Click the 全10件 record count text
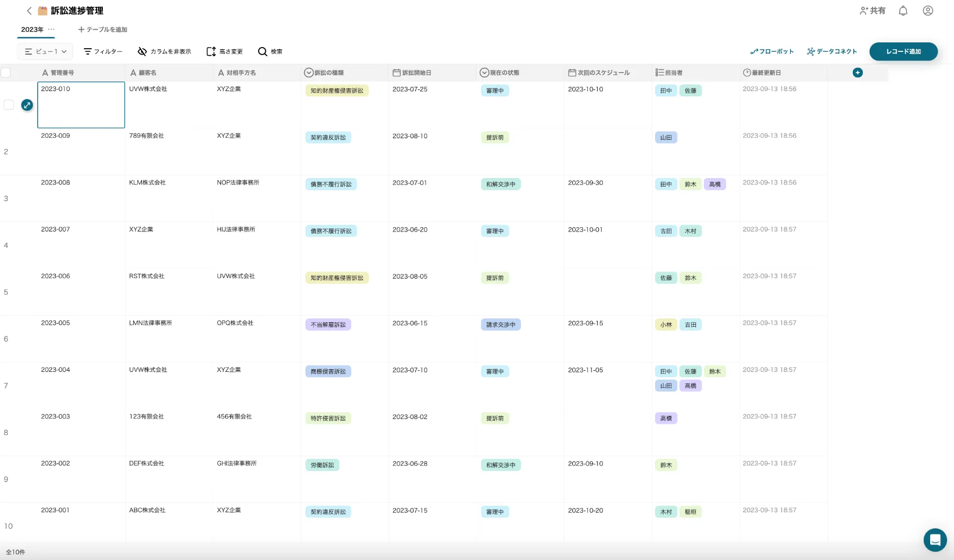954x560 pixels. pos(15,552)
